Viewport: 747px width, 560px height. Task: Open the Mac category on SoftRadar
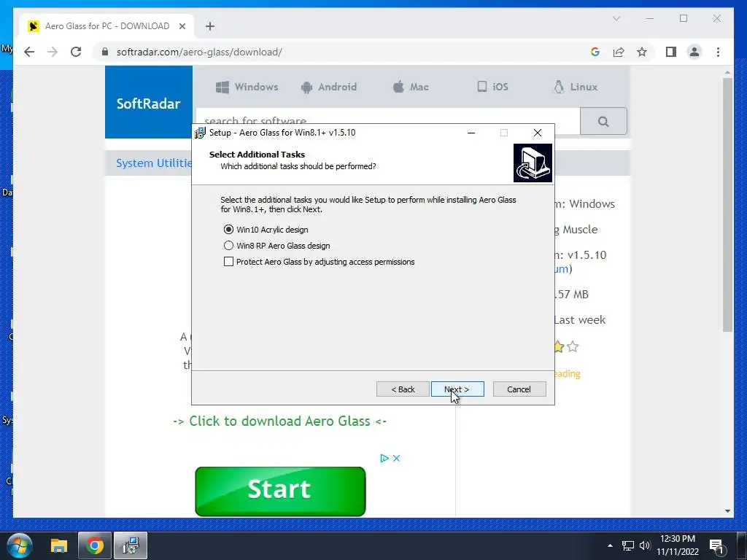pyautogui.click(x=411, y=87)
